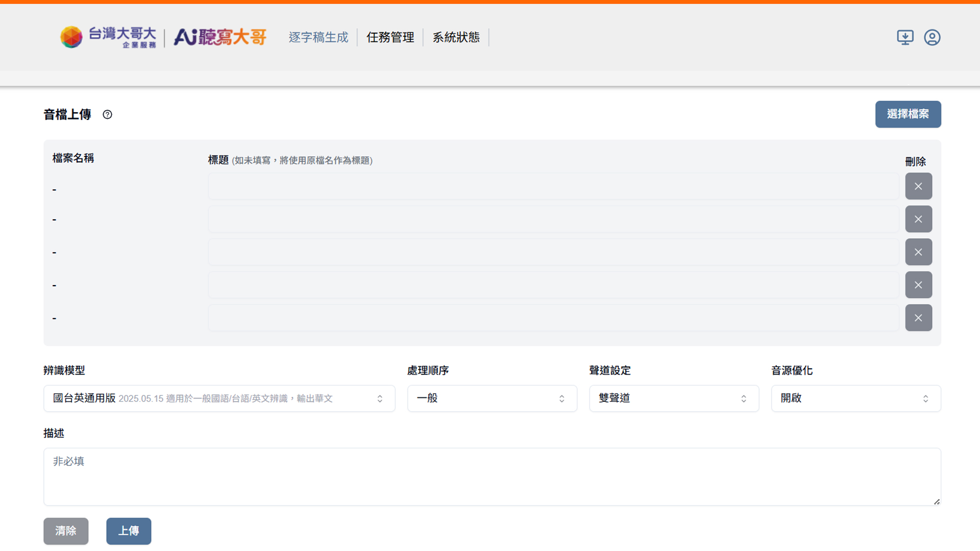Image resolution: width=980 pixels, height=551 pixels.
Task: Click into the 描述 text area
Action: 492,477
